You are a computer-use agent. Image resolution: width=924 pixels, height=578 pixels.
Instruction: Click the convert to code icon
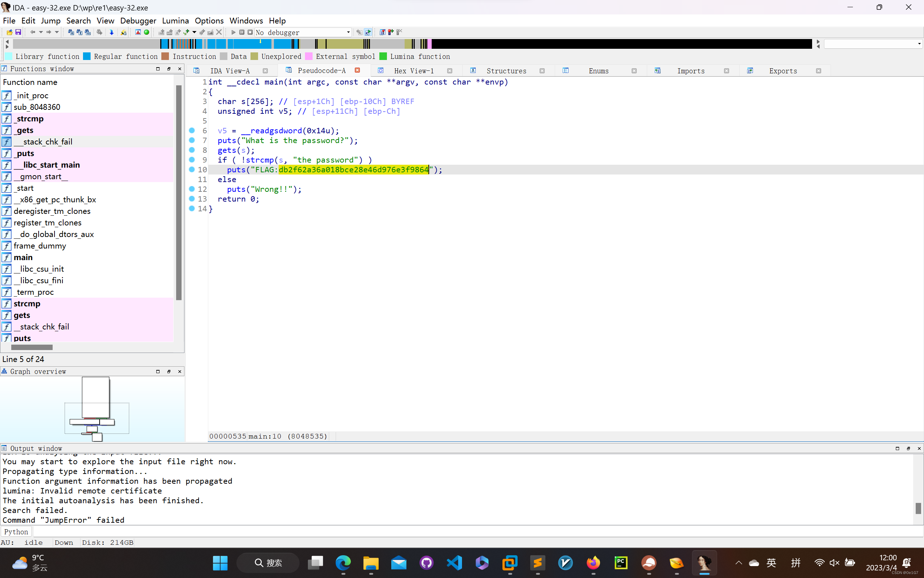click(161, 33)
